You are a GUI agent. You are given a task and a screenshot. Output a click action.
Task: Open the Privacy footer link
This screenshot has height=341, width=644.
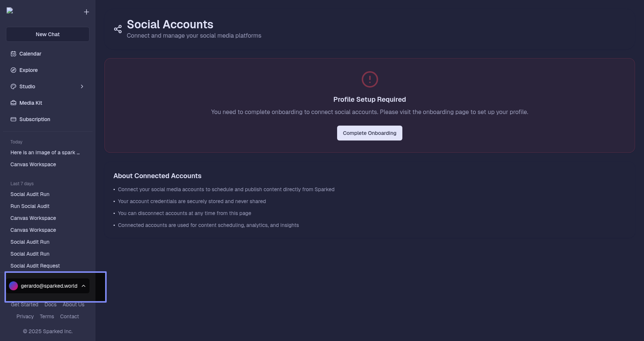pyautogui.click(x=25, y=316)
